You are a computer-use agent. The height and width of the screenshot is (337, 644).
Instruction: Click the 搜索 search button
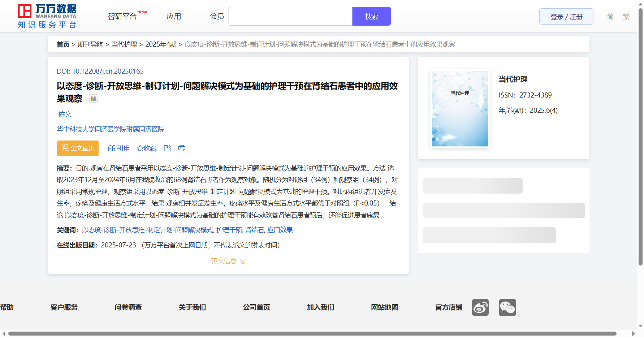coord(371,16)
